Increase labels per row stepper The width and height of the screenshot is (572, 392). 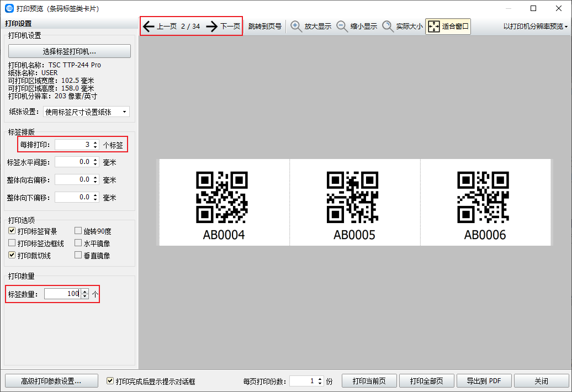tap(96, 142)
